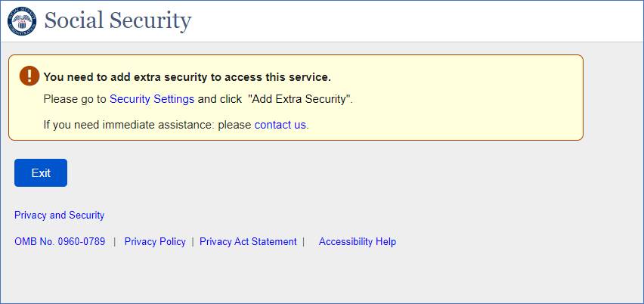Click the orange exclamation warning icon
The height and width of the screenshot is (304, 644).
(x=29, y=76)
